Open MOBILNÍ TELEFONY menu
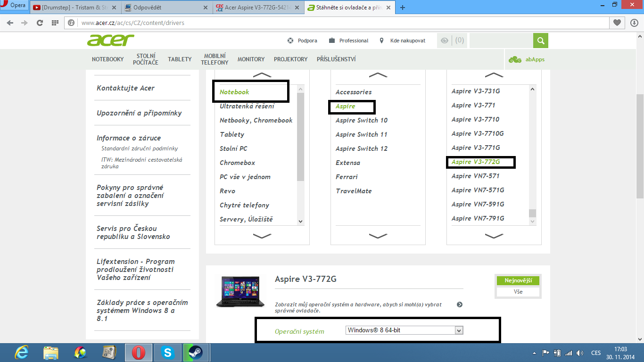Image resolution: width=644 pixels, height=362 pixels. click(215, 59)
